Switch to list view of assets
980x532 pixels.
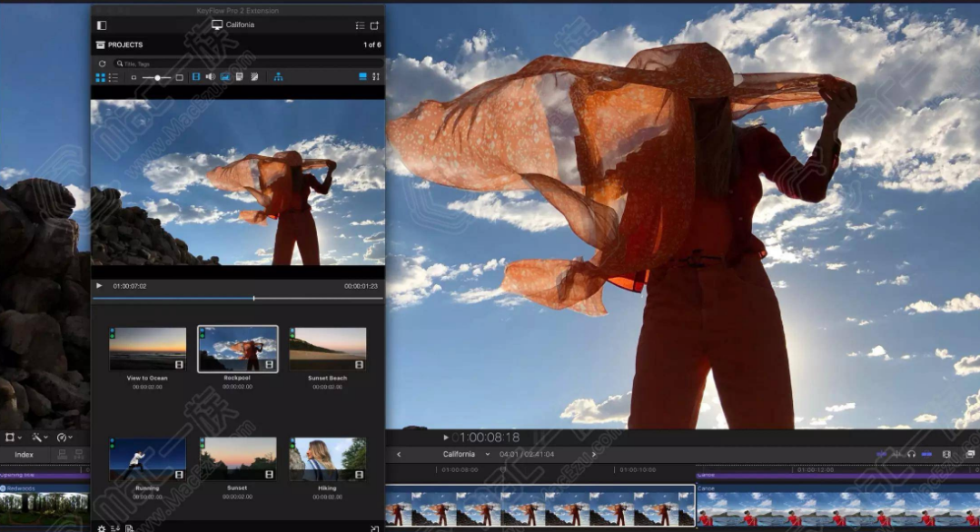tap(114, 77)
